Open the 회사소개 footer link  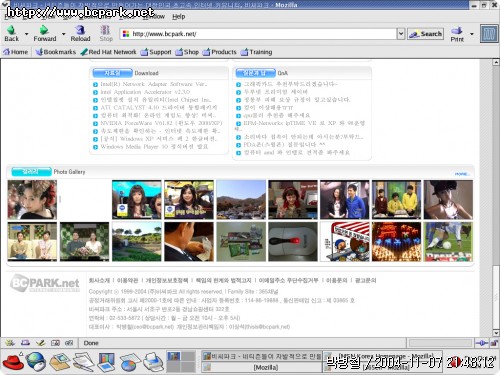click(99, 280)
